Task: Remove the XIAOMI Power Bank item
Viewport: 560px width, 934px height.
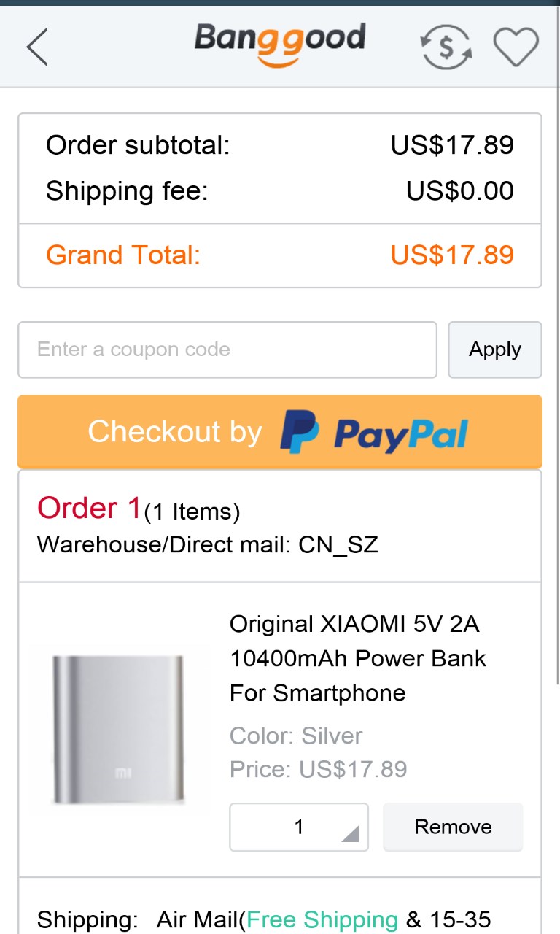Action: coord(453,827)
